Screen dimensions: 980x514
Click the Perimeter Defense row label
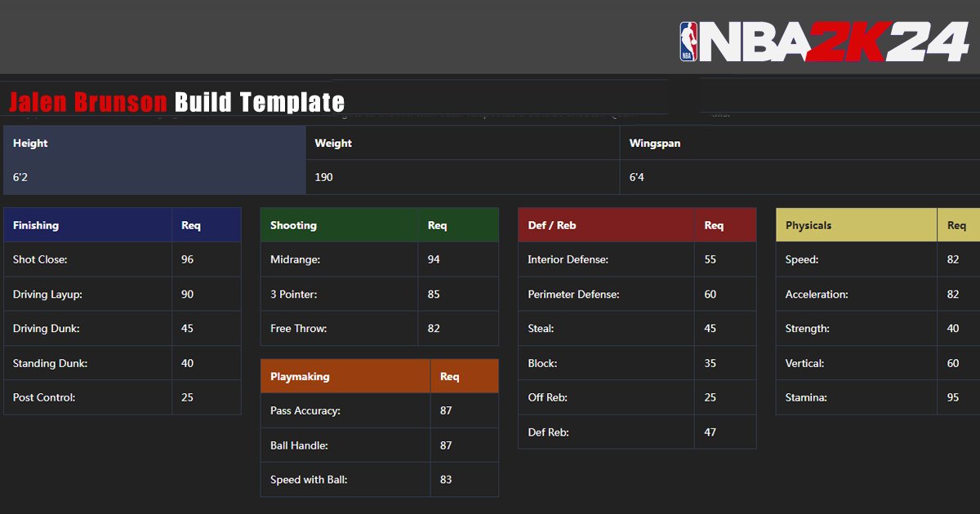coord(574,294)
